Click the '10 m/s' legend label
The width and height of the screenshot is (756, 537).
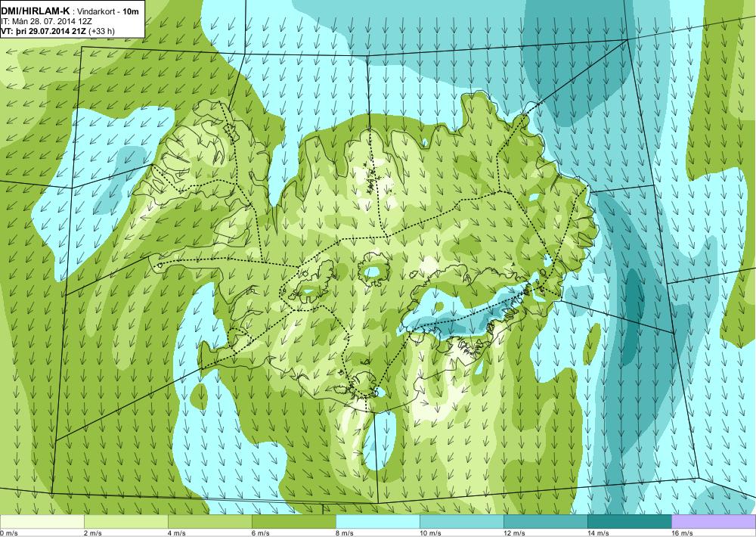coord(431,532)
